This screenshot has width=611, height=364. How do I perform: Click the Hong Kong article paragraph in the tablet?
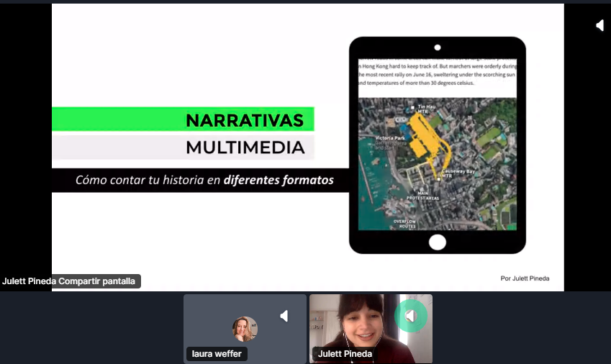pos(438,73)
